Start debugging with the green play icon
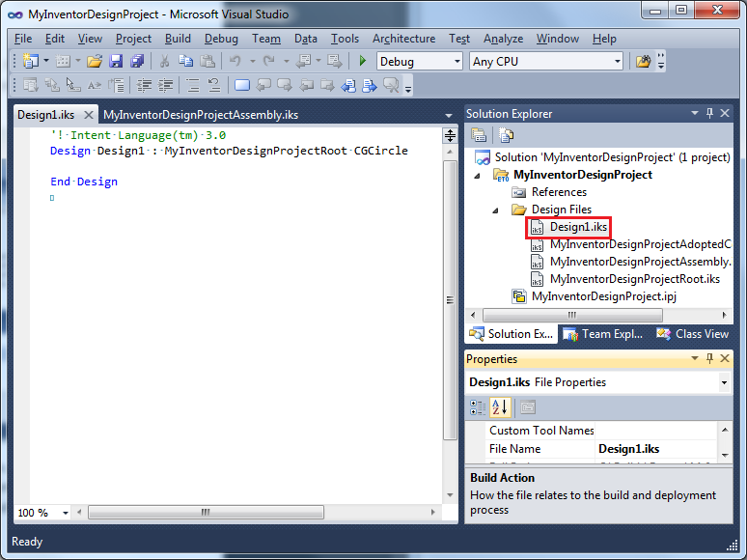747x560 pixels. pos(363,61)
